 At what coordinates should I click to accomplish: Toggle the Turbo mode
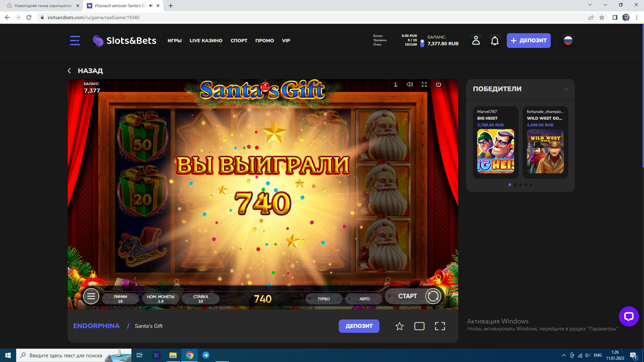pos(323,299)
